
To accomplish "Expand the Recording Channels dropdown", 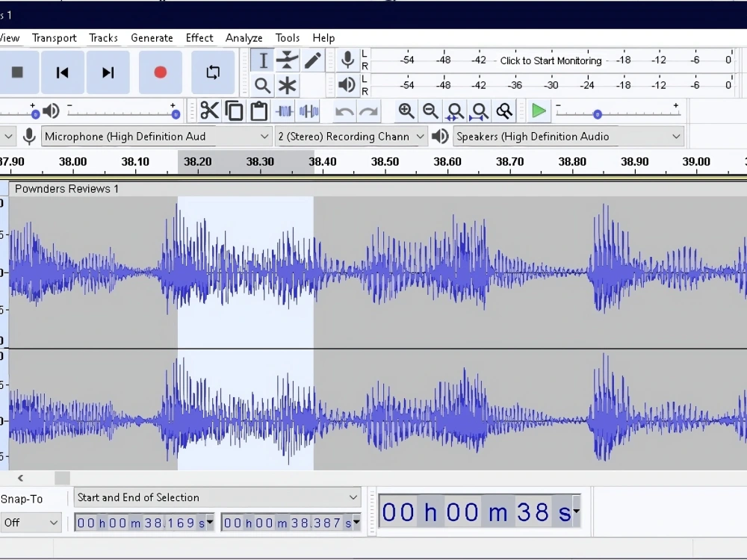I will [350, 137].
